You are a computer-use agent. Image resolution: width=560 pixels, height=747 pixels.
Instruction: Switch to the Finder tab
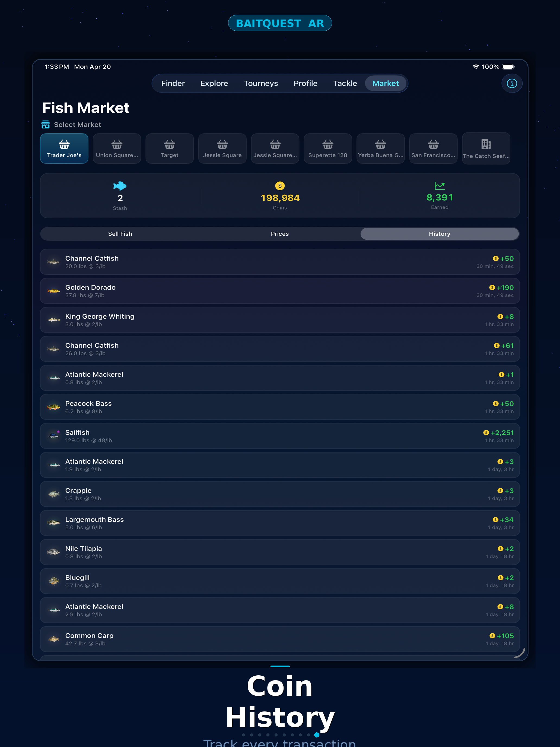pos(173,83)
